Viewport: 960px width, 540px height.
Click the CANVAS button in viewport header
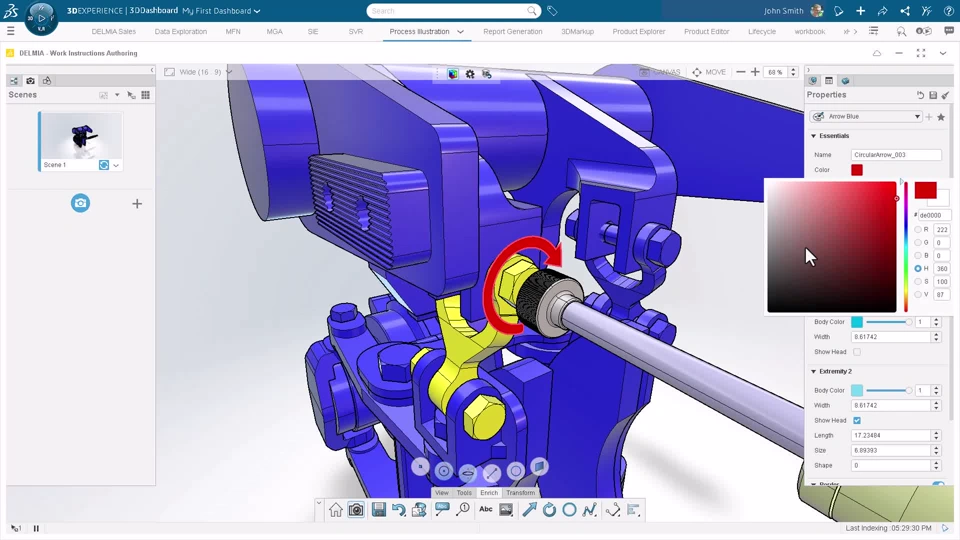[x=660, y=72]
